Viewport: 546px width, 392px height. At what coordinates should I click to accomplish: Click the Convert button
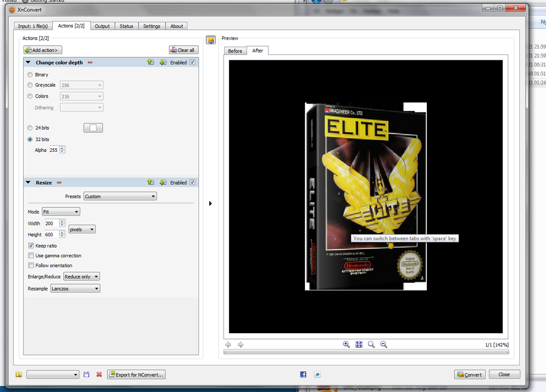(470, 374)
